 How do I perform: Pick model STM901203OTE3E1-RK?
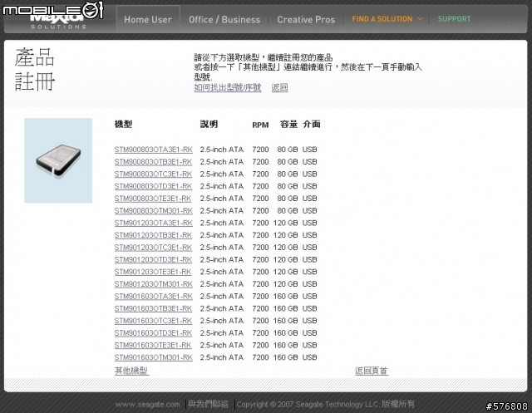(x=153, y=272)
